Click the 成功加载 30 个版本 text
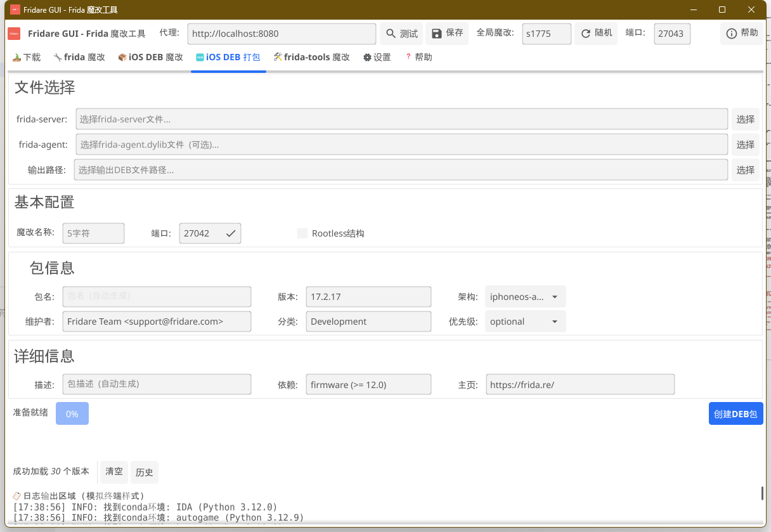This screenshot has width=771, height=532. pos(51,472)
